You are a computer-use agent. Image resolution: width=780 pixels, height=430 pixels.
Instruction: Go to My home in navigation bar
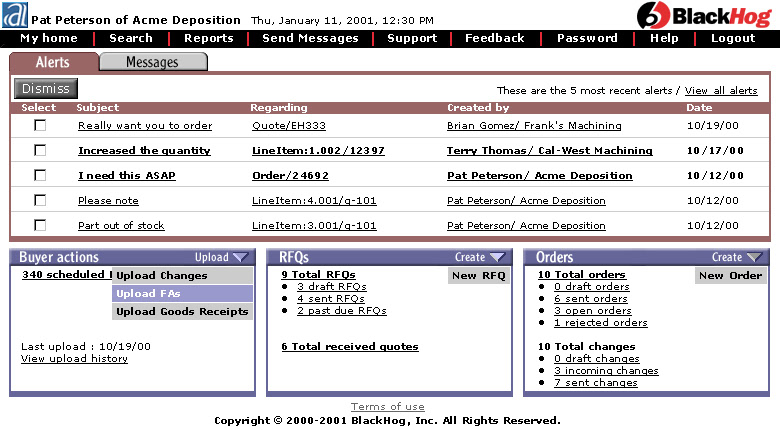49,38
